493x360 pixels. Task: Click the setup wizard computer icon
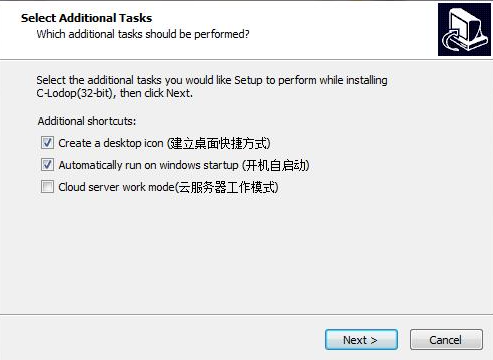[x=464, y=29]
